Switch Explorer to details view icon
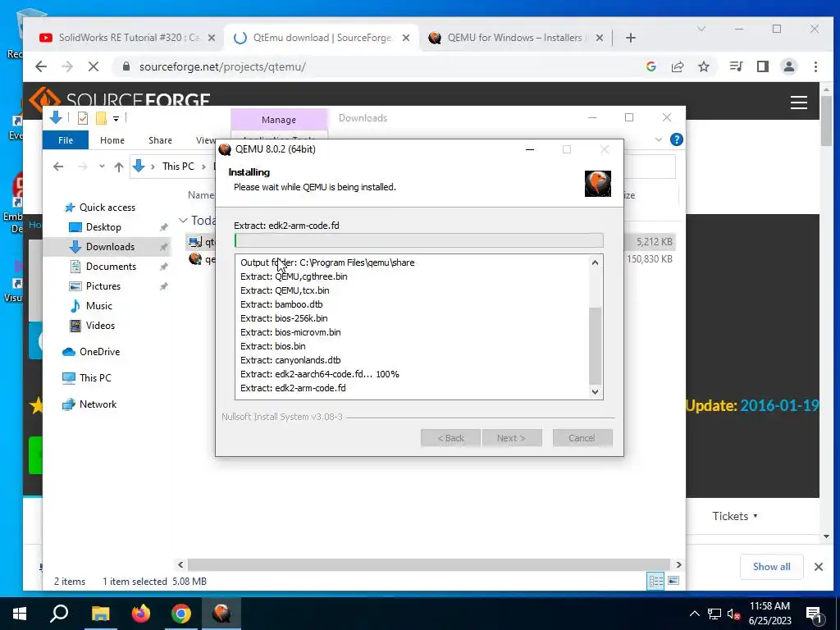 click(x=655, y=582)
